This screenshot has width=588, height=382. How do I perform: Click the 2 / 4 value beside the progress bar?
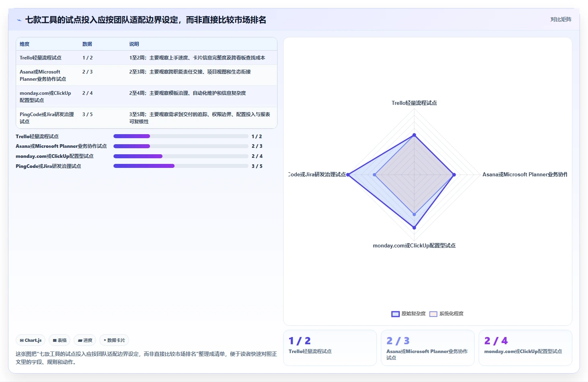[257, 156]
